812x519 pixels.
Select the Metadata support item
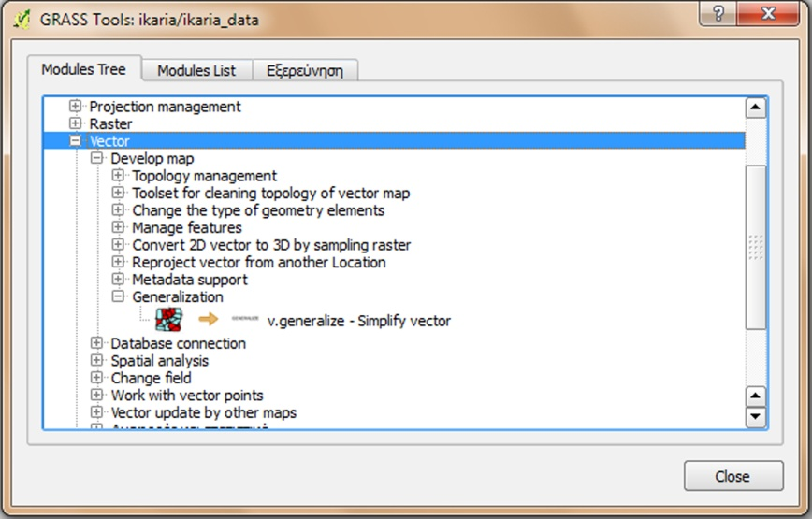coord(190,280)
